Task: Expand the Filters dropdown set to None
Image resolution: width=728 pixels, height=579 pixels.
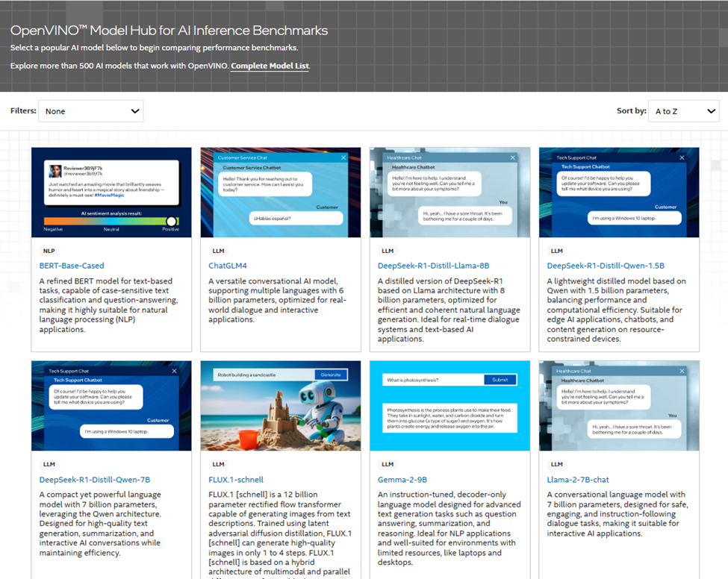Action: [x=91, y=111]
